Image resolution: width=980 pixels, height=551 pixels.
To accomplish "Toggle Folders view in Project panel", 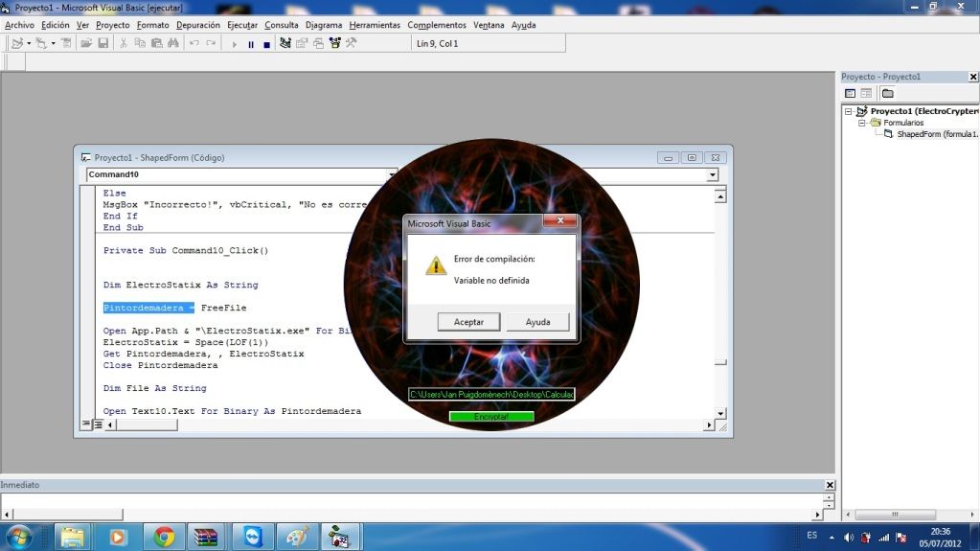I will 887,93.
